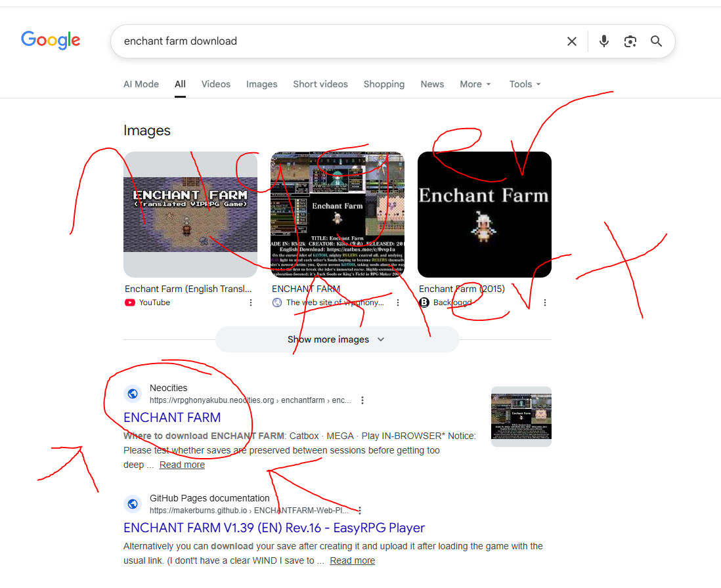721x588 pixels.
Task: Open the black Enchant Farm title thumbnail
Action: (x=485, y=215)
